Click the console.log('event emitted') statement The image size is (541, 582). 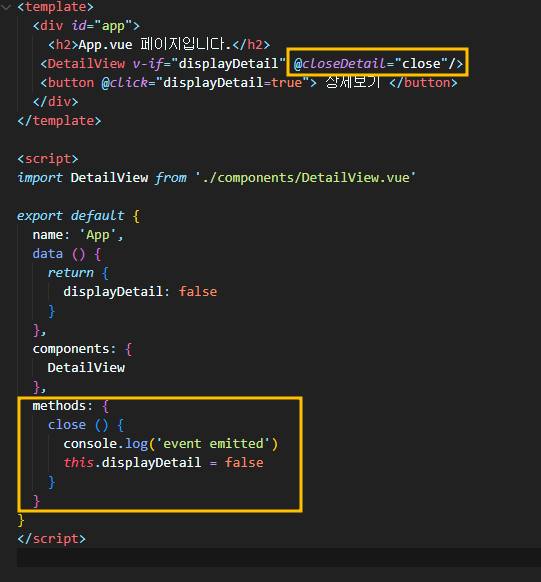[x=171, y=444]
